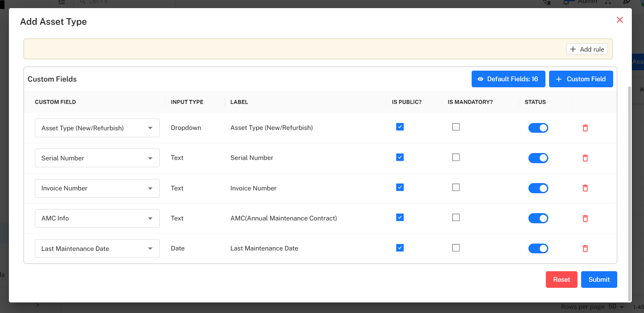Image resolution: width=644 pixels, height=313 pixels.
Task: Uncheck Is Public for Invoice Number
Action: point(400,187)
